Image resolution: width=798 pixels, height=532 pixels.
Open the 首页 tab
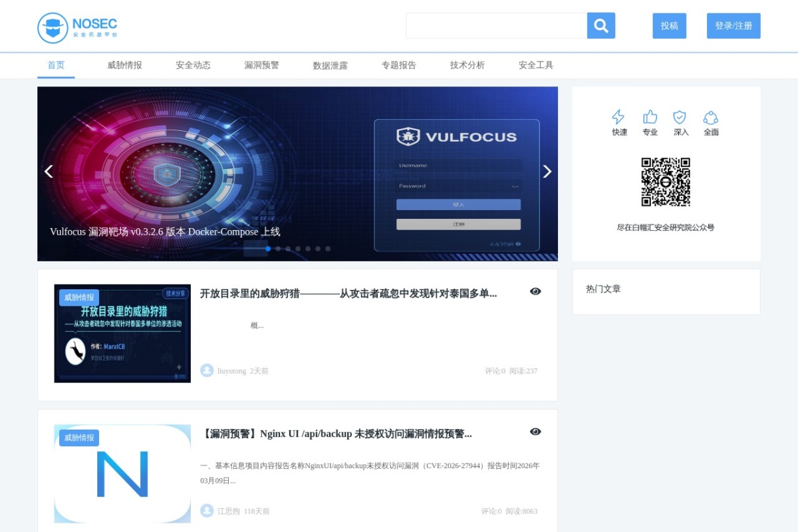point(56,65)
